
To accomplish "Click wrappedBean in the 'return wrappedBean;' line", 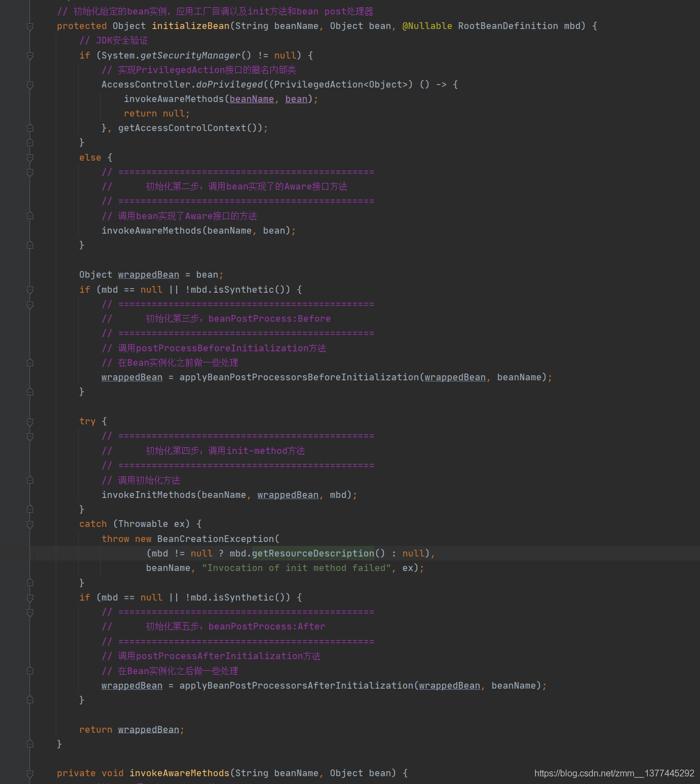I will pyautogui.click(x=149, y=729).
